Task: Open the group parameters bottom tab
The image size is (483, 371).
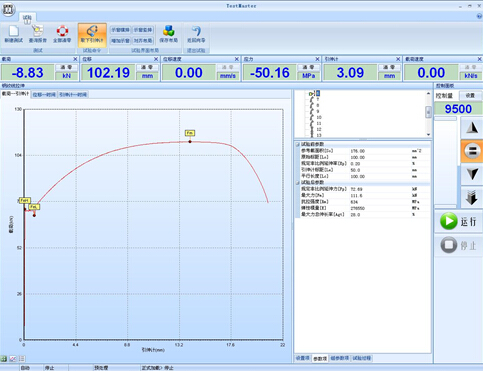Action: pyautogui.click(x=340, y=358)
